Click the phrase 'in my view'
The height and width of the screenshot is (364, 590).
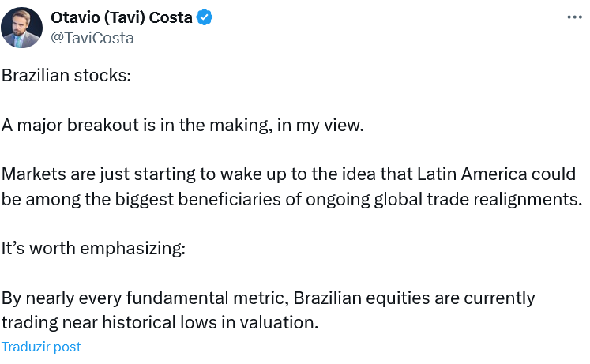point(320,126)
